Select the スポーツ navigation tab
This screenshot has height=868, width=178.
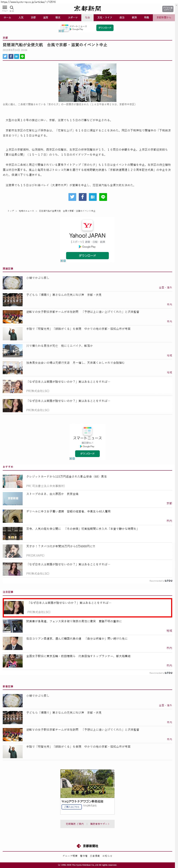pos(73,18)
